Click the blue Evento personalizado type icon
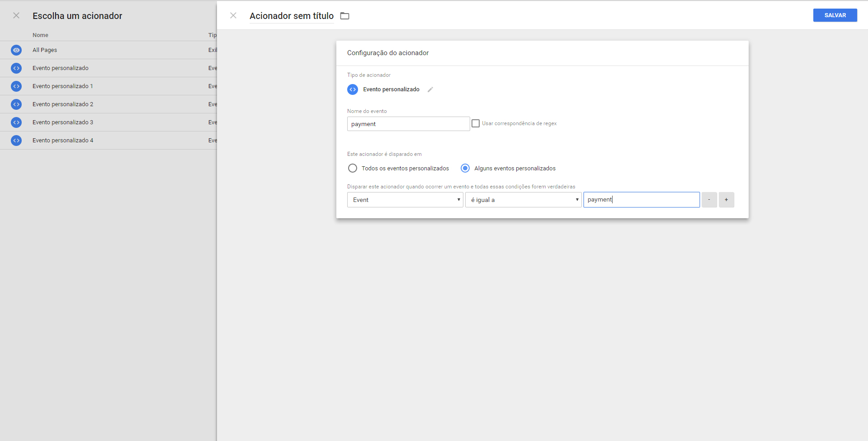Image resolution: width=868 pixels, height=441 pixels. [353, 89]
